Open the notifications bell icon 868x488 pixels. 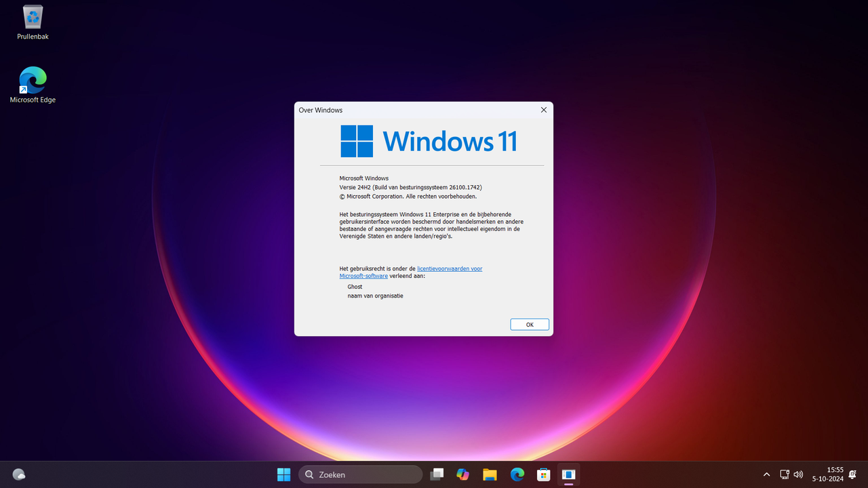pyautogui.click(x=853, y=474)
